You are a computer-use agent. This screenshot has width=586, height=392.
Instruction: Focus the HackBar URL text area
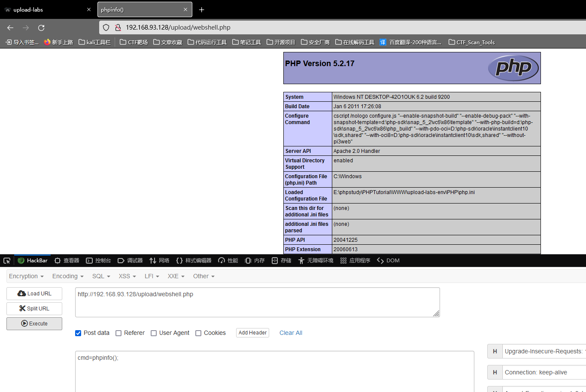click(258, 302)
